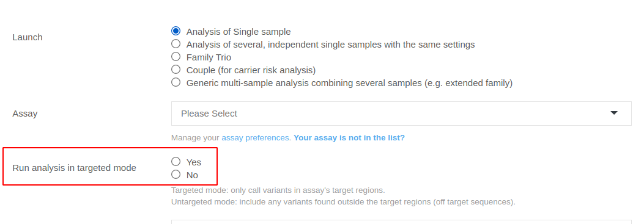644x224 pixels.
Task: Click 'Run analysis in targeted mode' label
Action: [75, 168]
